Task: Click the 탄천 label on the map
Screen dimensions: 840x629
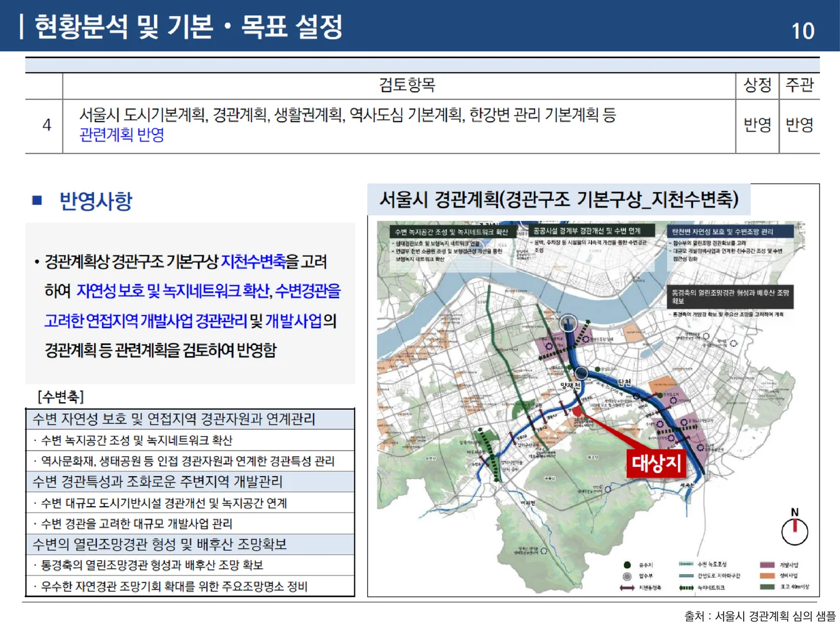Action: (624, 383)
